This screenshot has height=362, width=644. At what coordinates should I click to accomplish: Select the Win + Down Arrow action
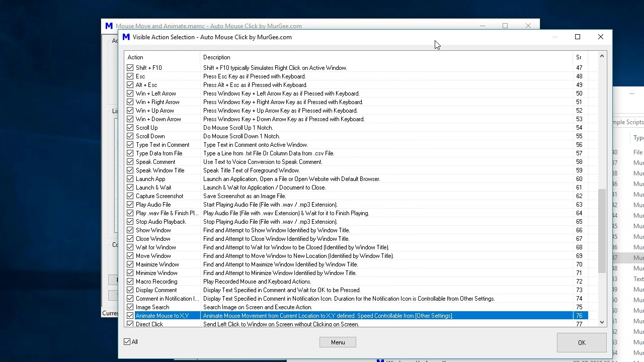click(356, 119)
